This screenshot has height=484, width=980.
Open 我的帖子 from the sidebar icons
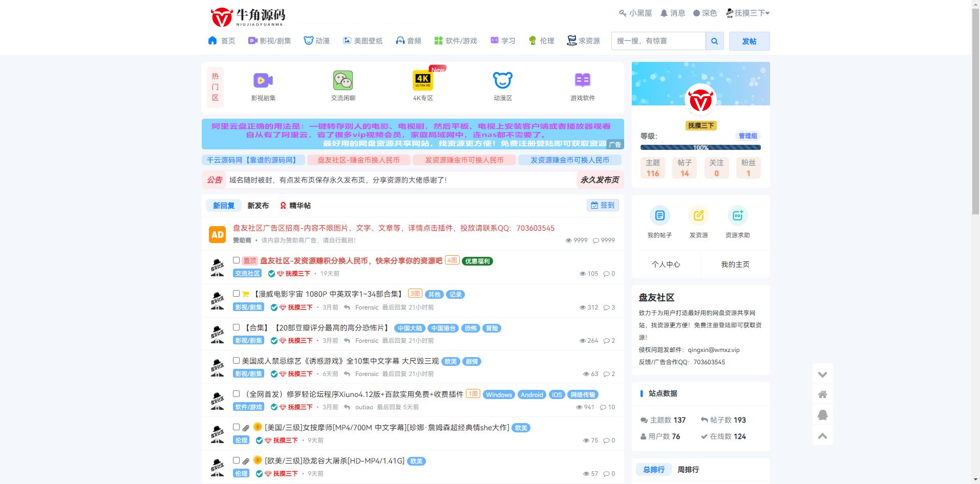(659, 216)
